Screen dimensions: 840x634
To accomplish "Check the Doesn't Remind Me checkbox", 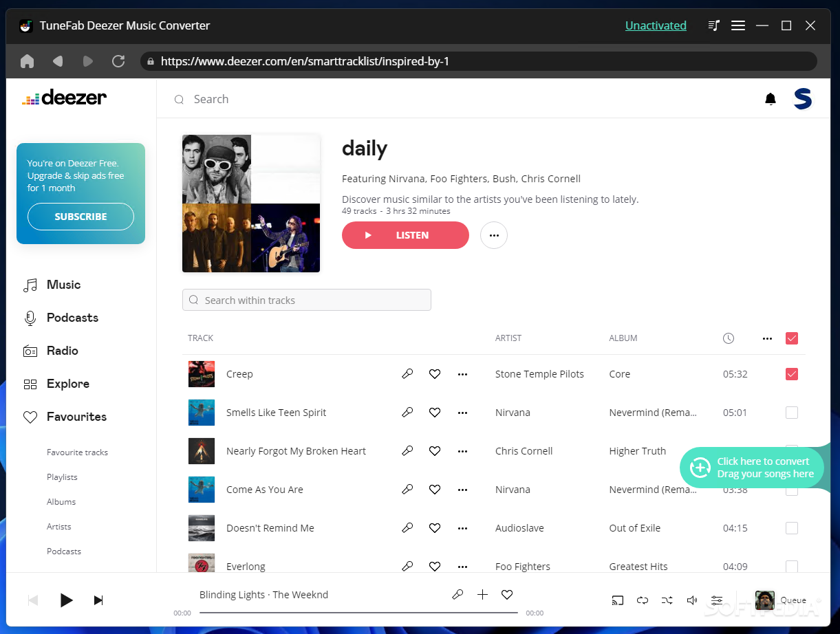I will pos(792,528).
